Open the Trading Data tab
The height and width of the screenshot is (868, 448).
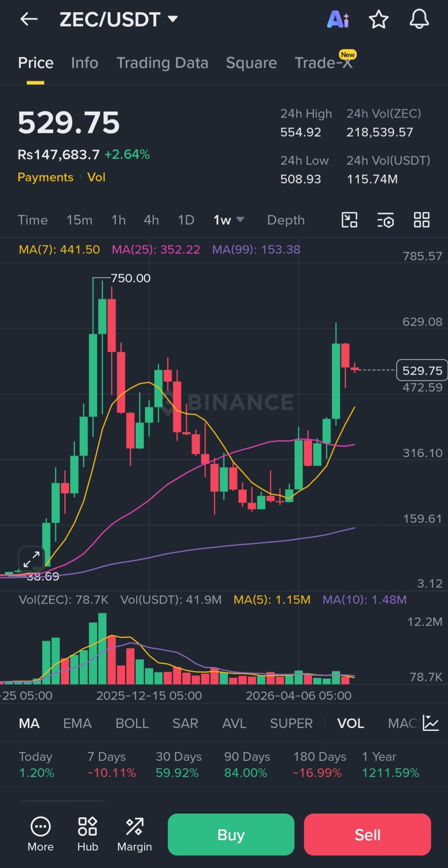pos(162,63)
